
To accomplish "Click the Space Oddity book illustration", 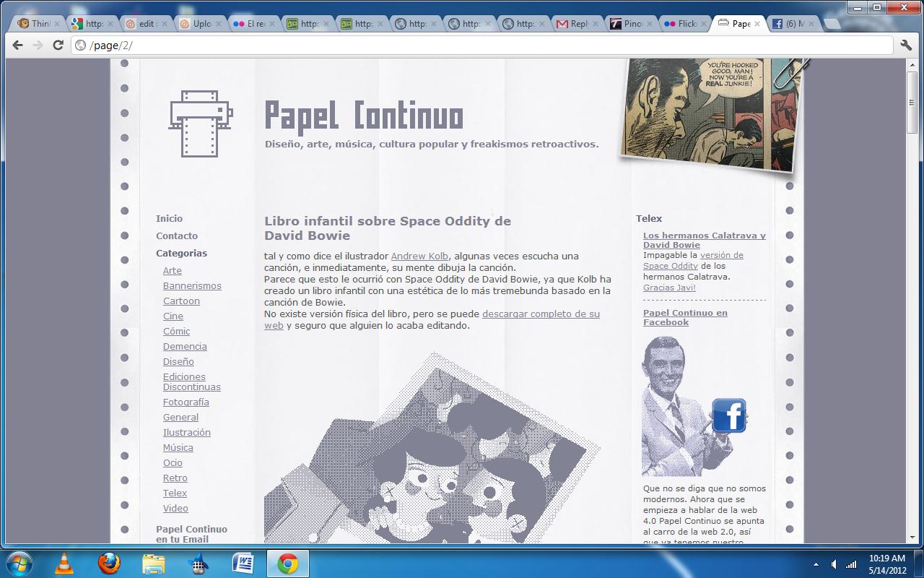I will coord(432,448).
